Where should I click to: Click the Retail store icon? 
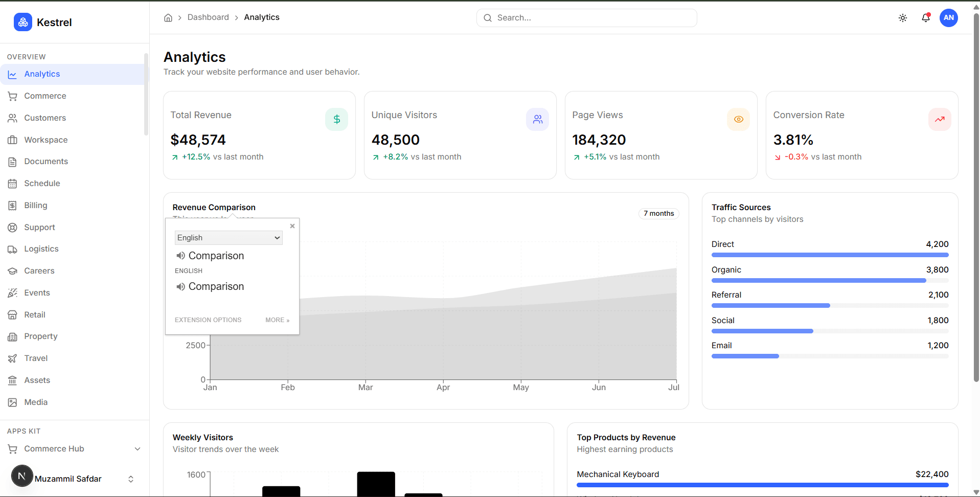tap(12, 315)
